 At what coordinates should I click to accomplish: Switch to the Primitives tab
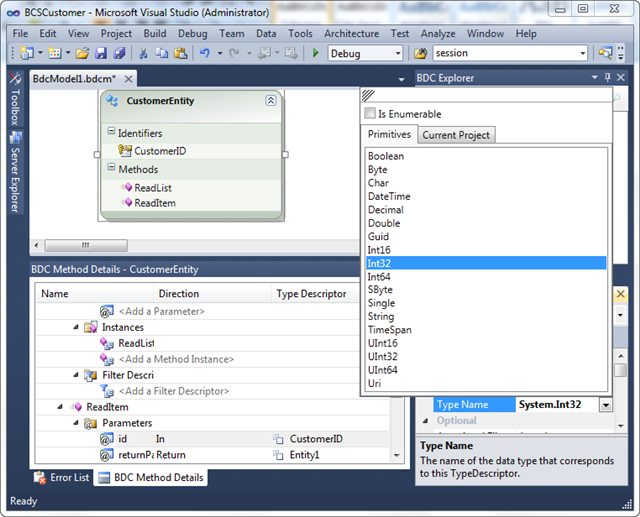pyautogui.click(x=389, y=134)
